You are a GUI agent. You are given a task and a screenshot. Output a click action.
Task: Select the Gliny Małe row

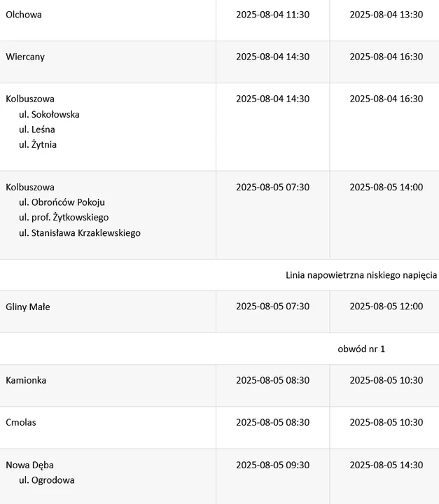[219, 311]
